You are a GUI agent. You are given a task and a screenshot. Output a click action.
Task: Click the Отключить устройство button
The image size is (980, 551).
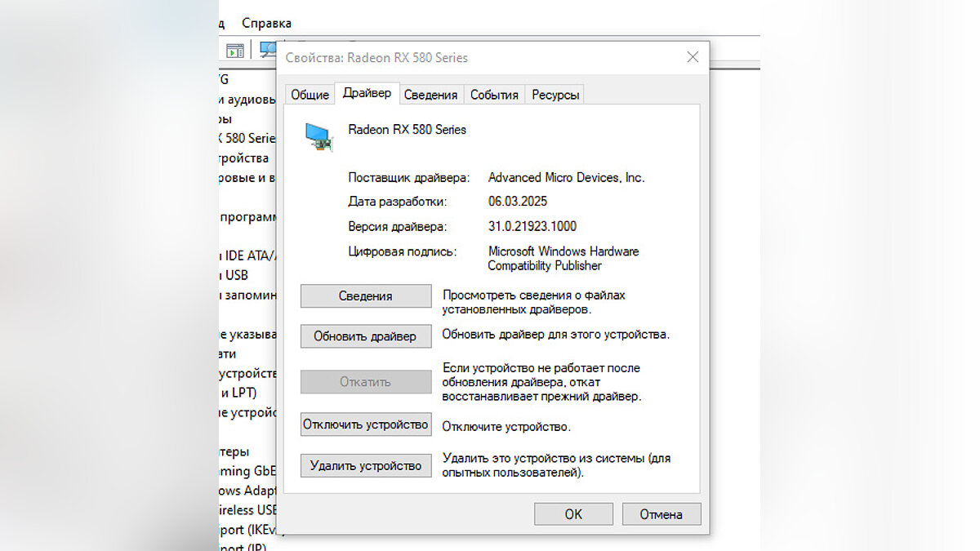[366, 424]
